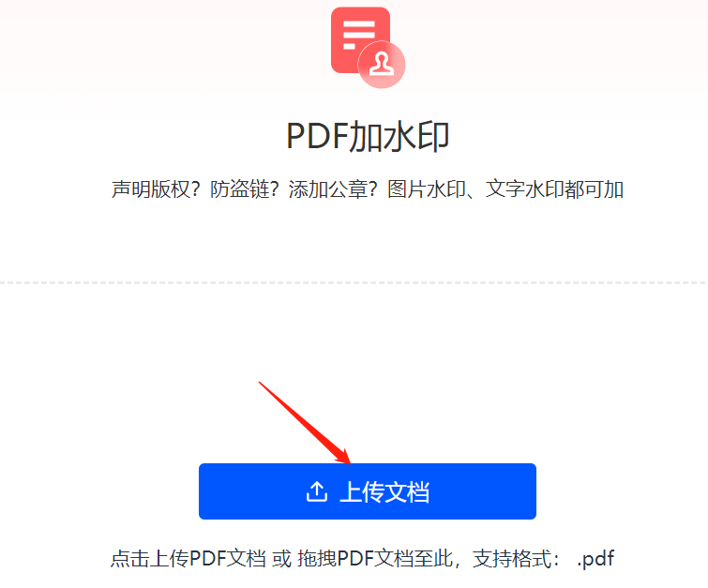Viewport: 708px width, 588px height.
Task: Click the red annotation arrow pointing at upload
Action: tap(305, 423)
